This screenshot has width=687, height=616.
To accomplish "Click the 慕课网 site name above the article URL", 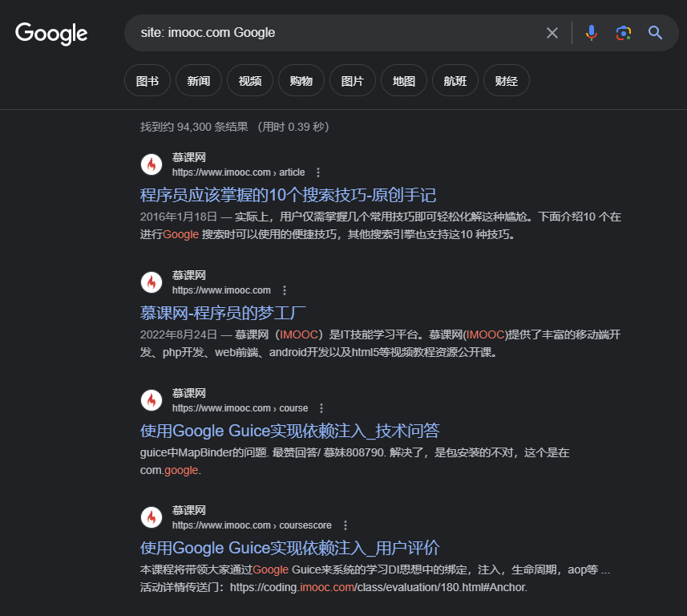I will tap(189, 157).
